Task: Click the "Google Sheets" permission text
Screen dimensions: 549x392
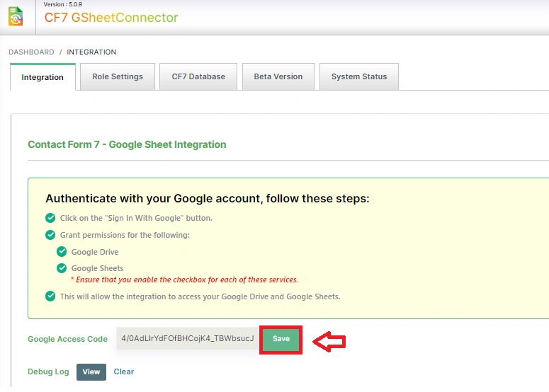Action: [97, 268]
